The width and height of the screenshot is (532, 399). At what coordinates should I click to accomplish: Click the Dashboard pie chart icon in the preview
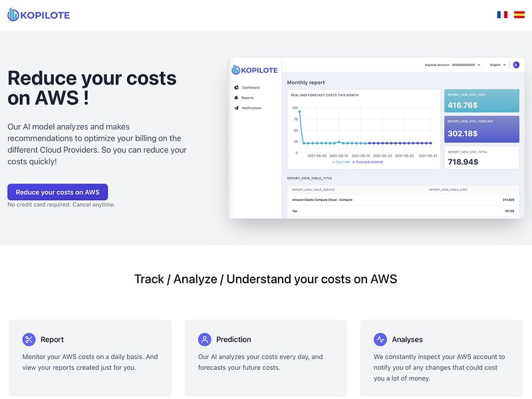[237, 88]
